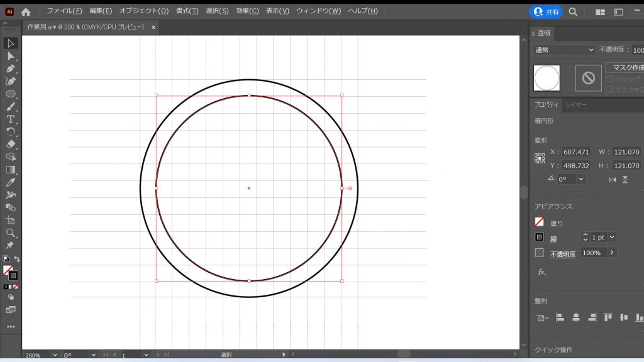The width and height of the screenshot is (644, 362).
Task: Select the Type tool
Action: click(x=11, y=119)
